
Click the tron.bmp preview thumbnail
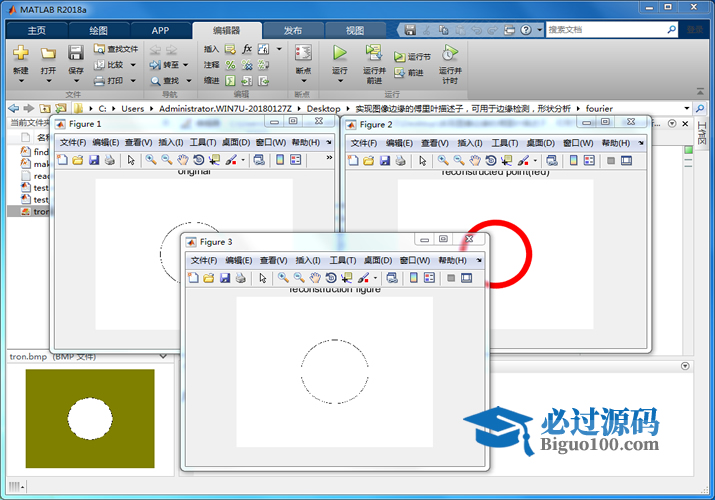click(90, 418)
